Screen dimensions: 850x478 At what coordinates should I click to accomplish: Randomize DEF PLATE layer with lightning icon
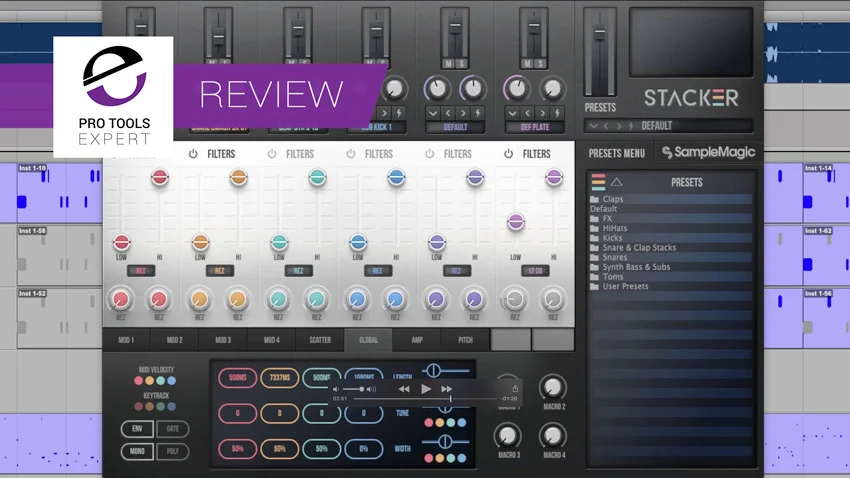pyautogui.click(x=557, y=113)
